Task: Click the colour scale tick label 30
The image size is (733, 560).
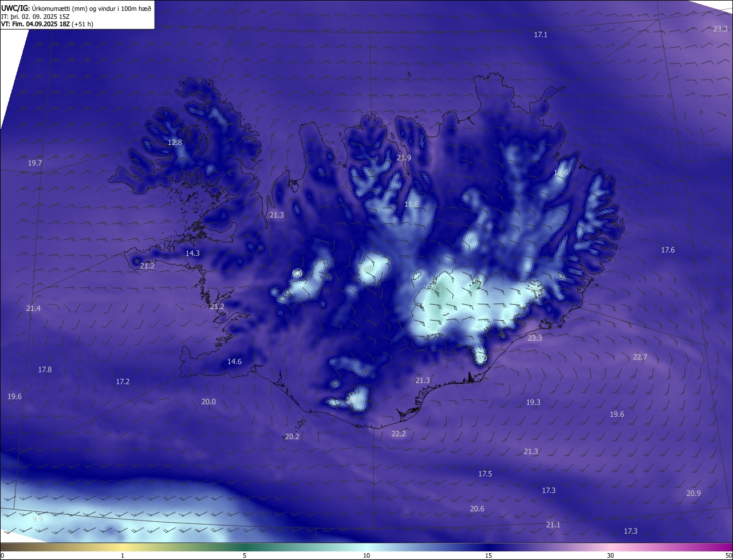Action: 610,555
